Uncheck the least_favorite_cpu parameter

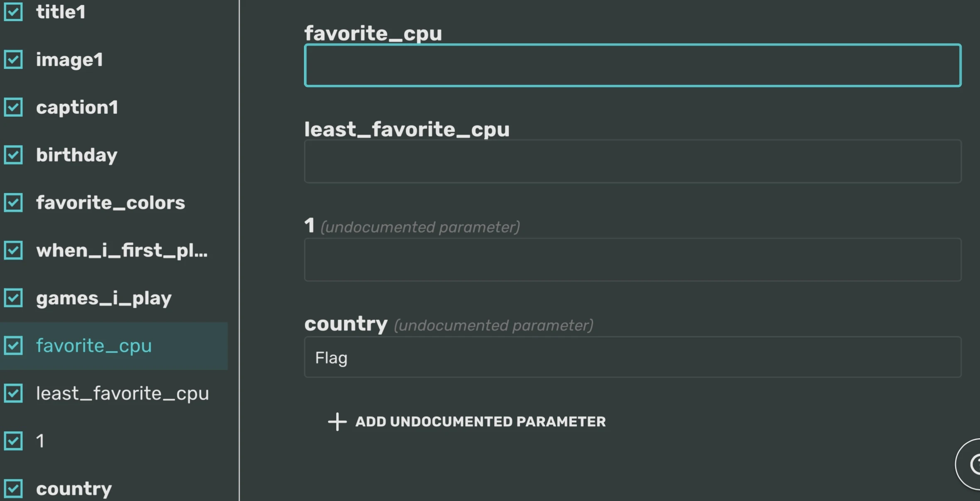14,393
